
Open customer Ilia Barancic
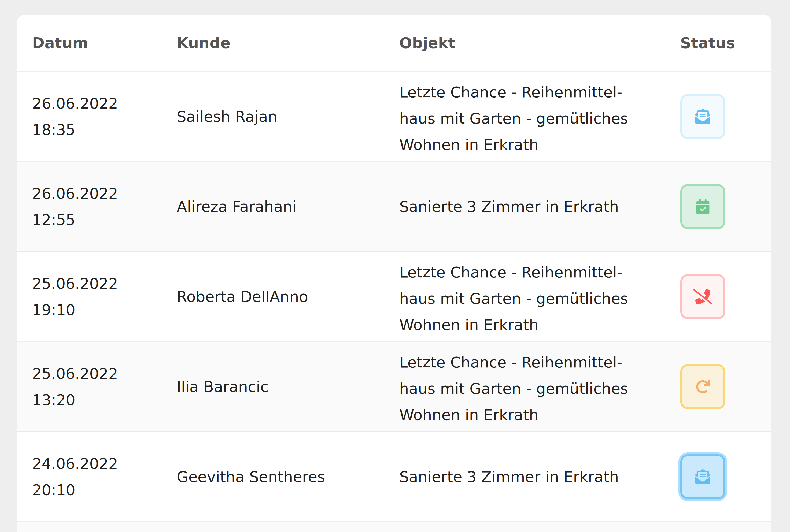(222, 387)
